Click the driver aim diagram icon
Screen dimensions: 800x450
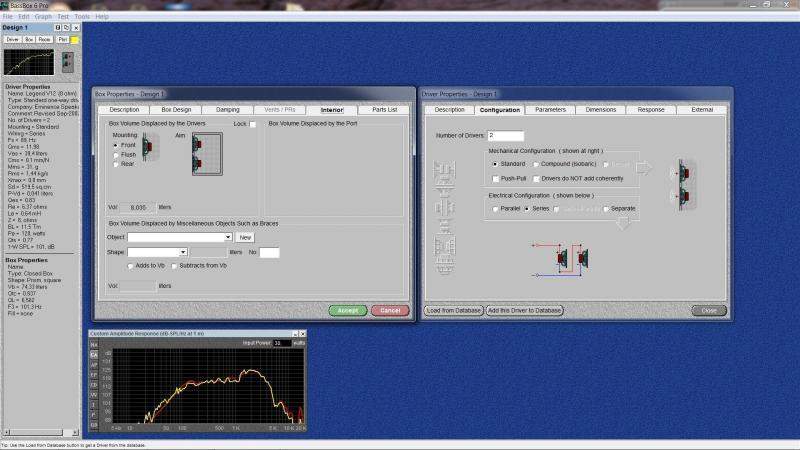[207, 155]
